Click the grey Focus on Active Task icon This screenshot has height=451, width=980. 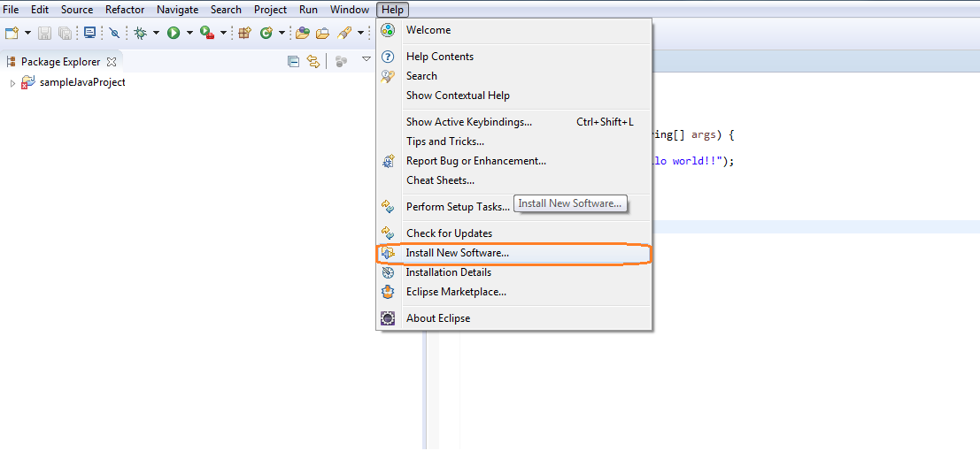pos(341,61)
